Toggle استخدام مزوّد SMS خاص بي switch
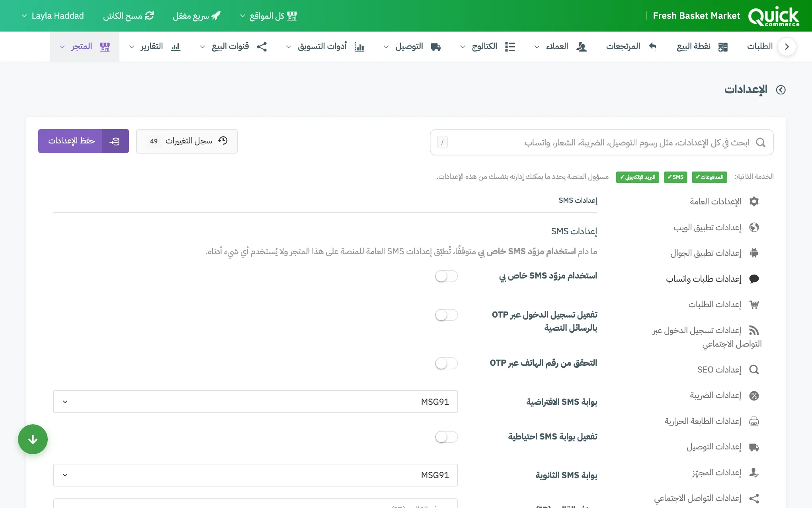 (x=446, y=276)
